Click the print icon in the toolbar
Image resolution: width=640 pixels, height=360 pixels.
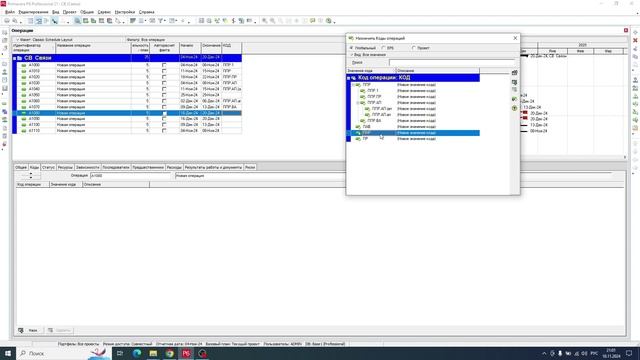coord(7,21)
